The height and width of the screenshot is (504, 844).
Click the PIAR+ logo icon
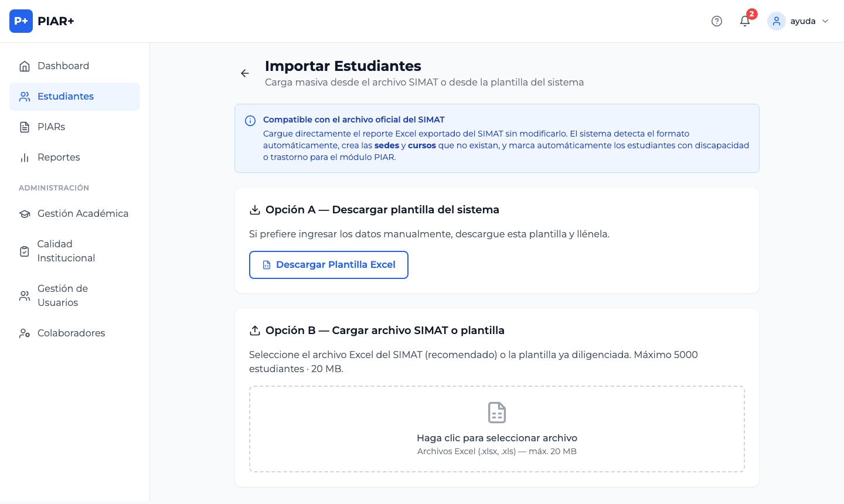pyautogui.click(x=21, y=21)
